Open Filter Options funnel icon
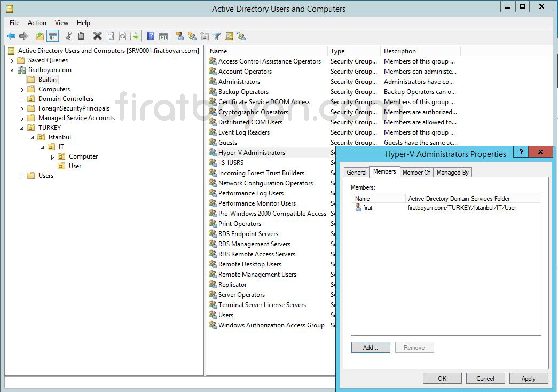The width and height of the screenshot is (558, 392). (217, 36)
